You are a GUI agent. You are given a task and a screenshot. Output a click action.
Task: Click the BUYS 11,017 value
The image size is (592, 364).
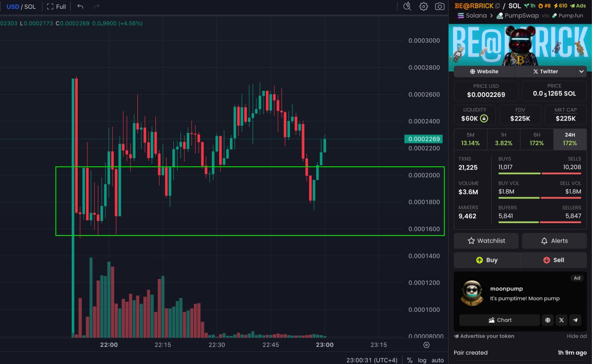click(506, 167)
